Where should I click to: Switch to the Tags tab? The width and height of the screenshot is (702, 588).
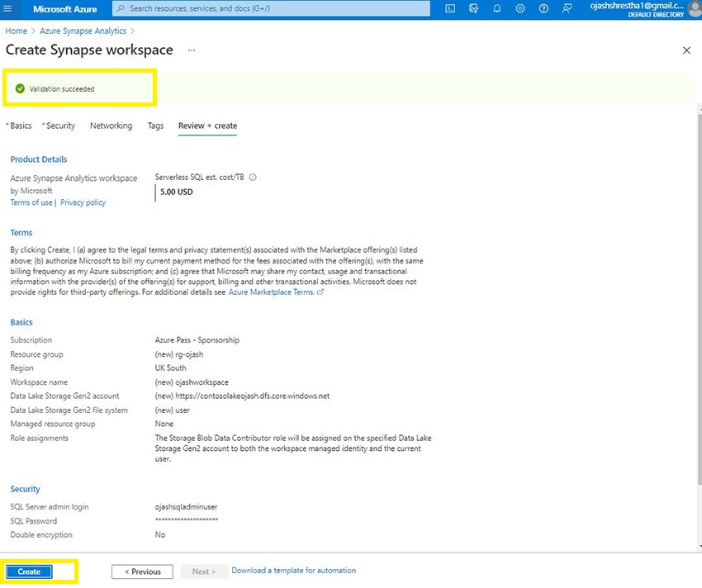pos(155,126)
